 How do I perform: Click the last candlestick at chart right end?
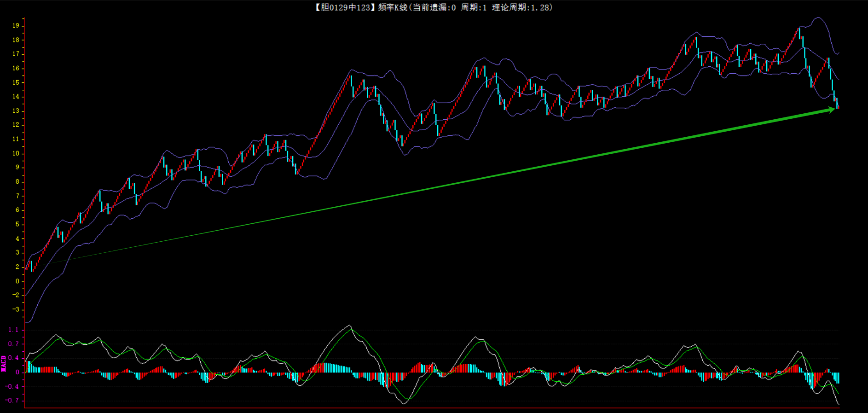click(838, 104)
